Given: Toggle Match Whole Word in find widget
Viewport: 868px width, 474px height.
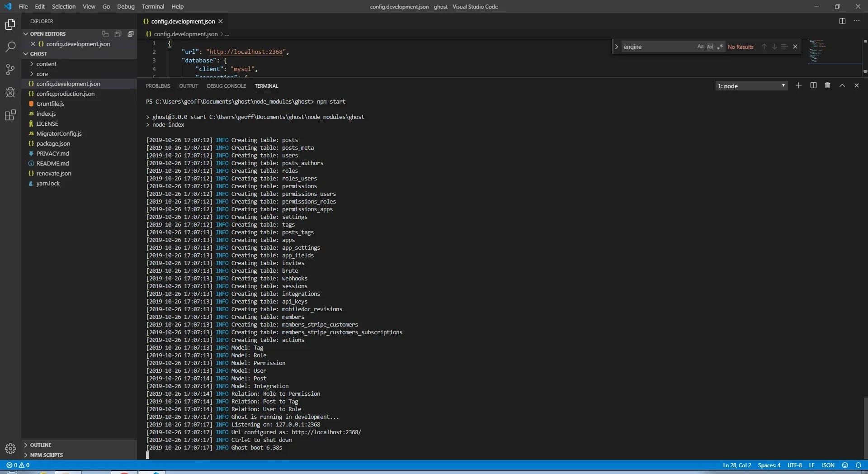Looking at the screenshot, I should pyautogui.click(x=710, y=47).
